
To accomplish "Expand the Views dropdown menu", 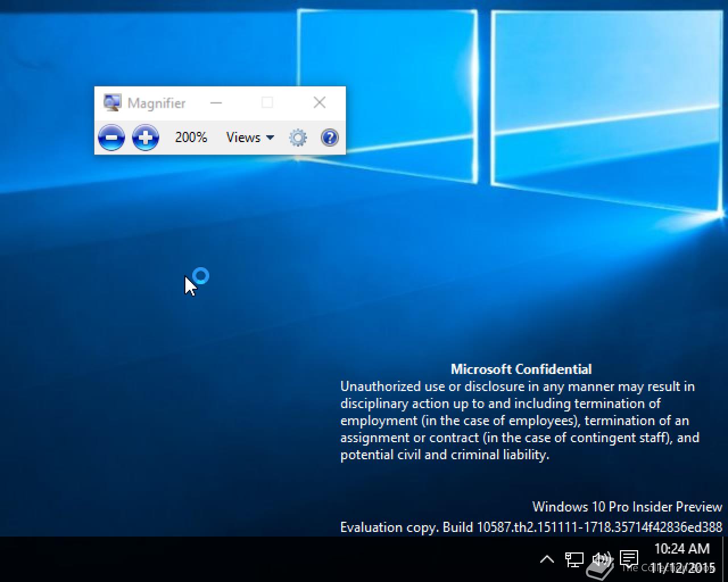I will (x=250, y=138).
